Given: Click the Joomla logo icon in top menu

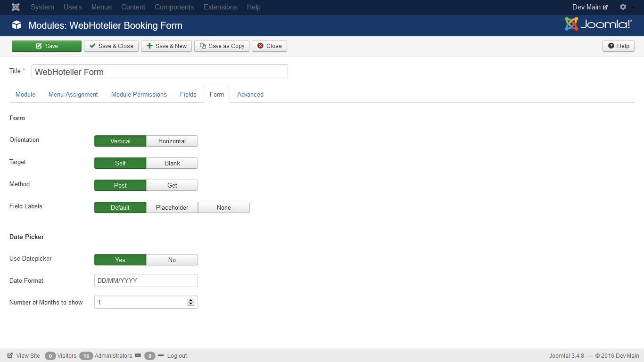Looking at the screenshot, I should pos(16,7).
